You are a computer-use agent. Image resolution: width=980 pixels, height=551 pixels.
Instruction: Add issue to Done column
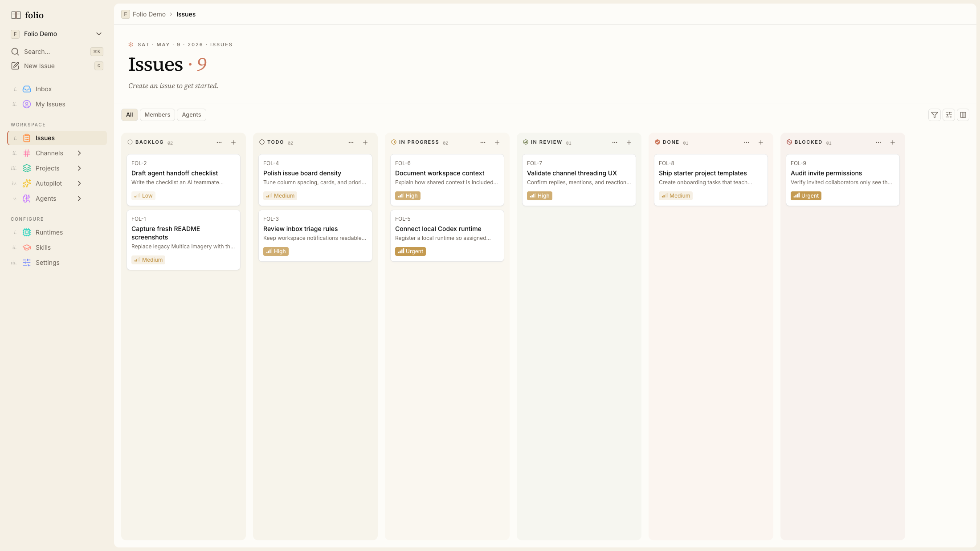761,142
